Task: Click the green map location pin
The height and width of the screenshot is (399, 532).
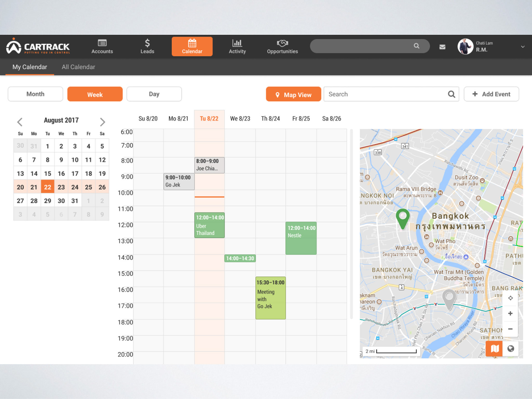Action: click(x=403, y=219)
